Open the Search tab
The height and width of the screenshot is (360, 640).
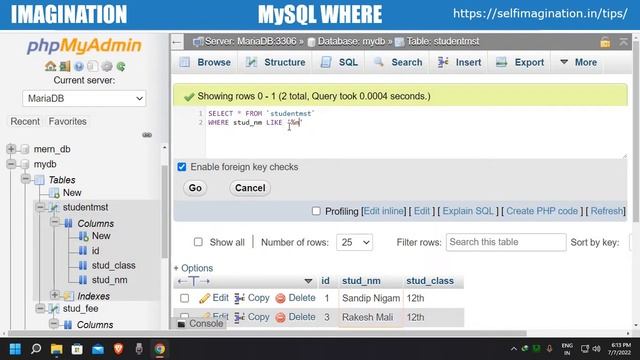point(398,62)
